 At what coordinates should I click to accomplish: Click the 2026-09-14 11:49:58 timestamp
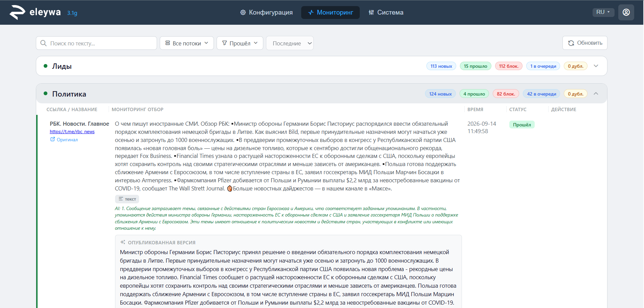point(482,127)
